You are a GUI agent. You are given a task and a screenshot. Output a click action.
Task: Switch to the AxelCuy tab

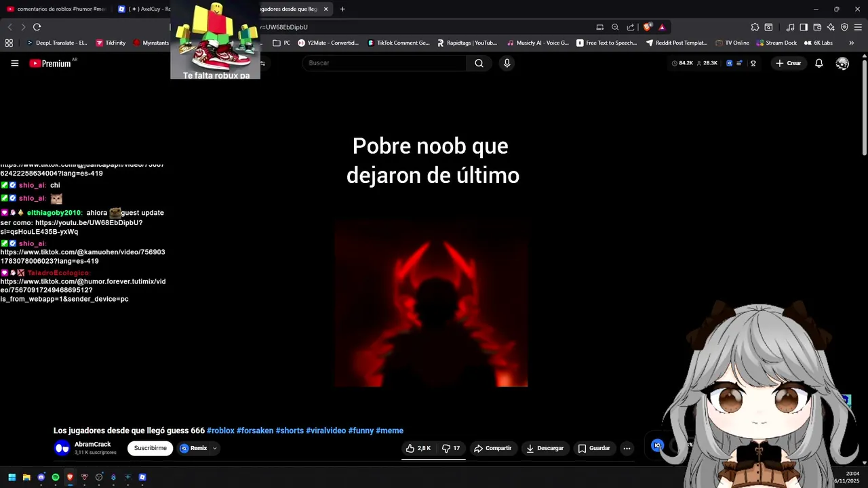pyautogui.click(x=144, y=9)
